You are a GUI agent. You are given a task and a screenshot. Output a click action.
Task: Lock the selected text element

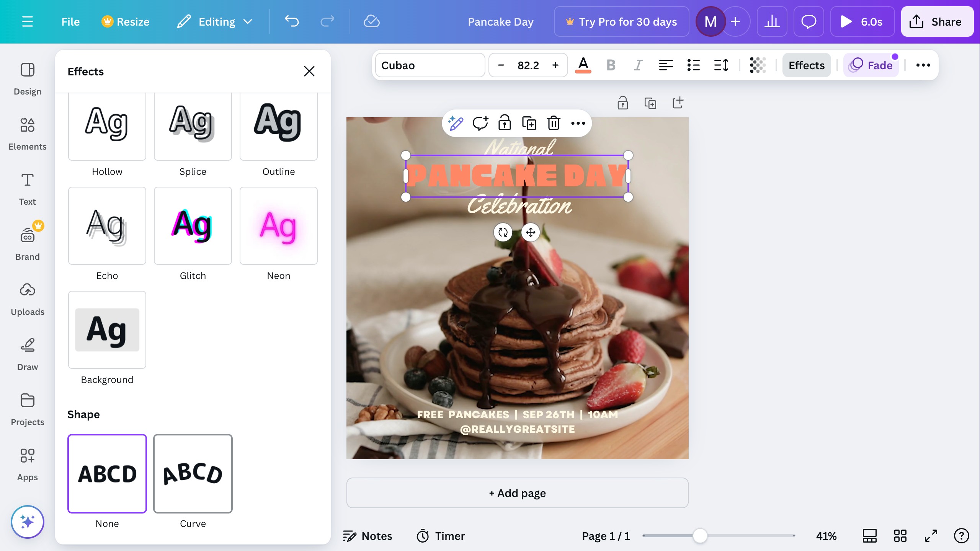click(505, 123)
